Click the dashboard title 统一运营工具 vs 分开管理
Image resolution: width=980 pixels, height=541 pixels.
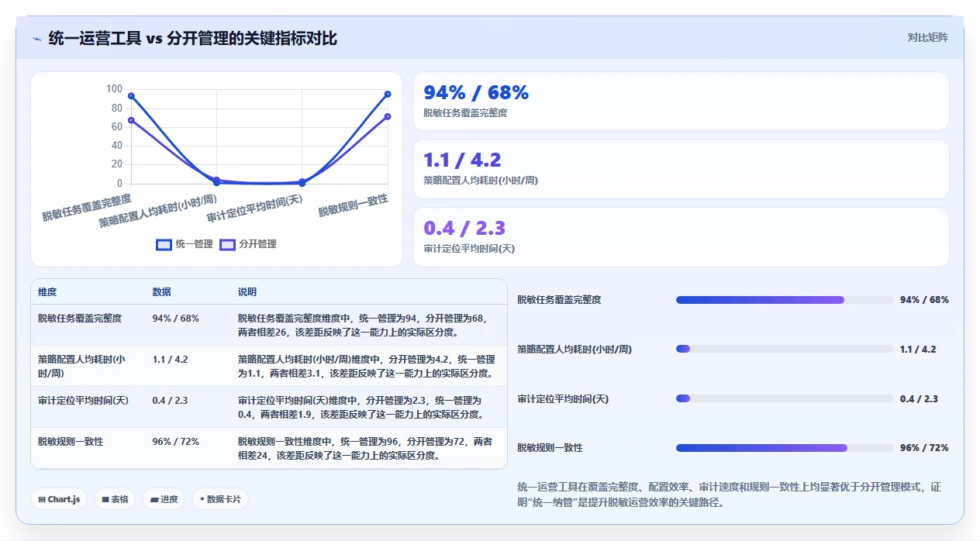(x=193, y=38)
